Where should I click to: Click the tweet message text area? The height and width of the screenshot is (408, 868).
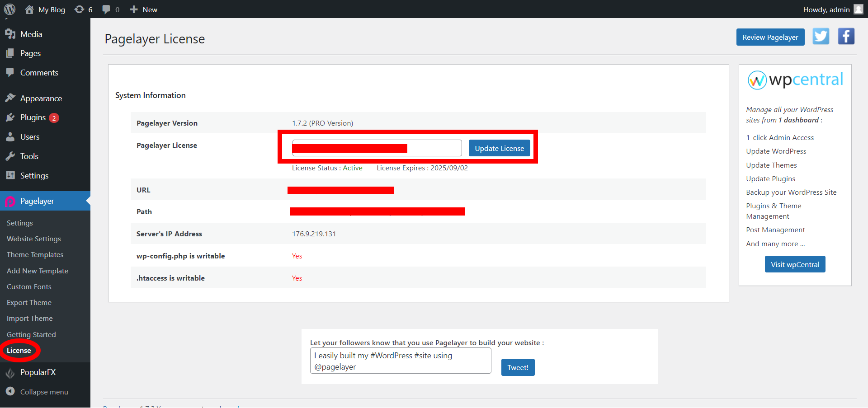pyautogui.click(x=401, y=361)
